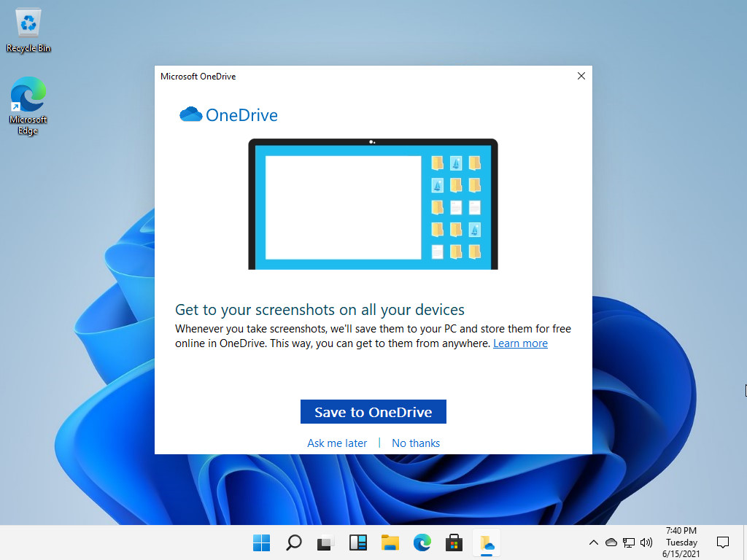747x560 pixels.
Task: Launch Microsoft Edge from the taskbar
Action: (422, 542)
